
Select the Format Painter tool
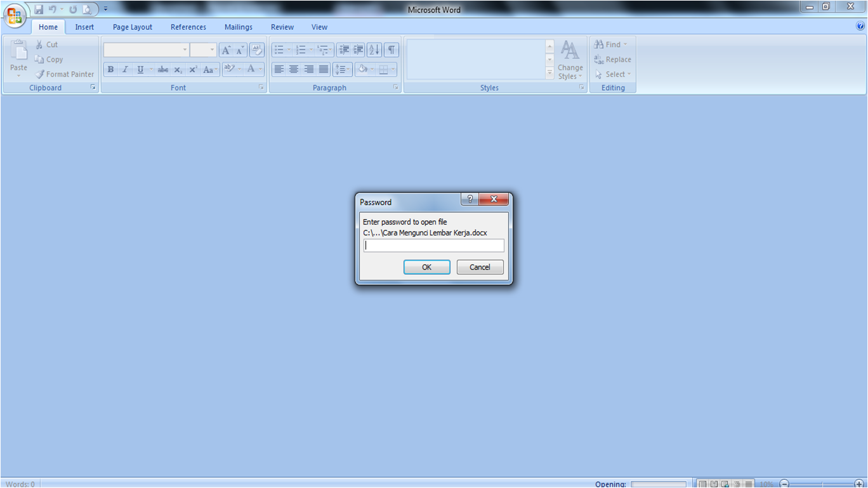point(65,74)
